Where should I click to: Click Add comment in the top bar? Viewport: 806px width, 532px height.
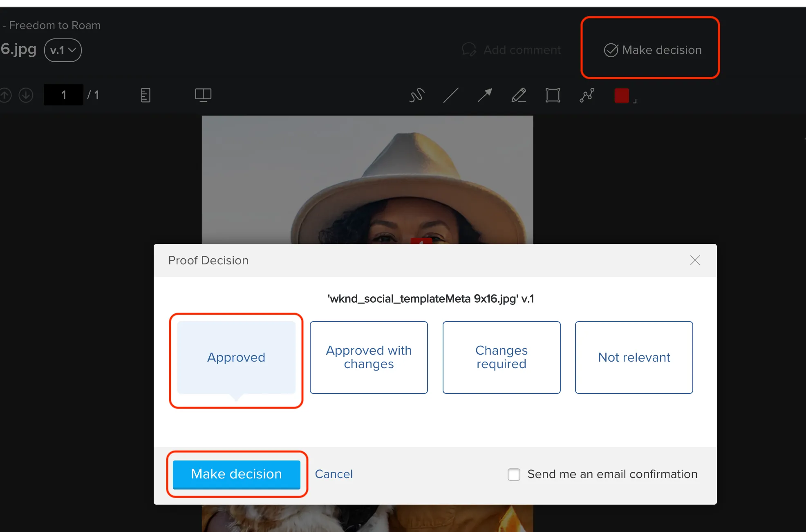511,50
